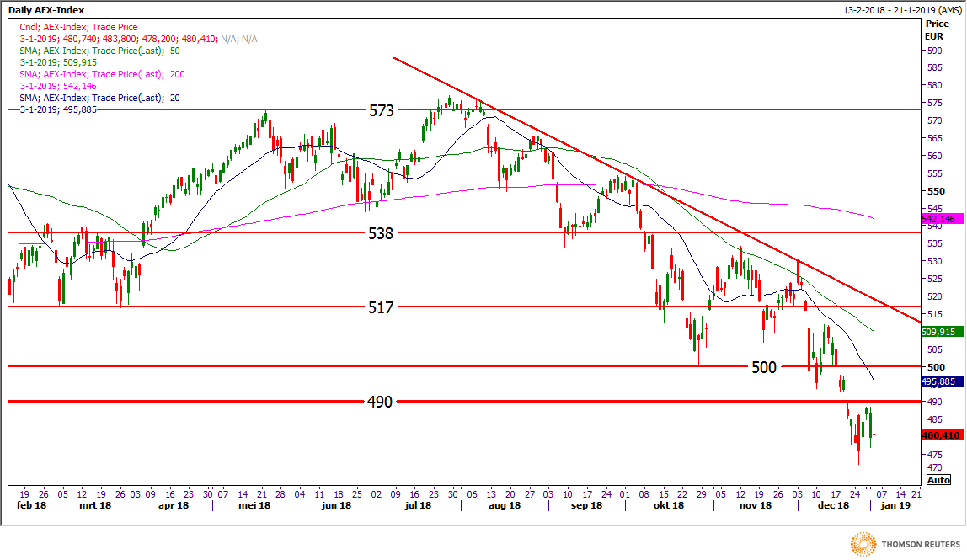967x560 pixels.
Task: Click the 517 support level label
Action: (x=382, y=307)
